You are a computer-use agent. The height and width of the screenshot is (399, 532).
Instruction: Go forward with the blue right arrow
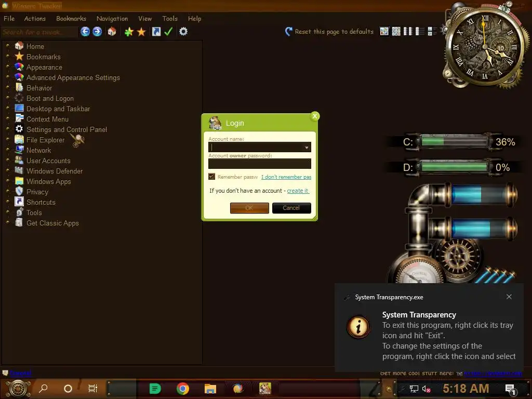click(97, 32)
